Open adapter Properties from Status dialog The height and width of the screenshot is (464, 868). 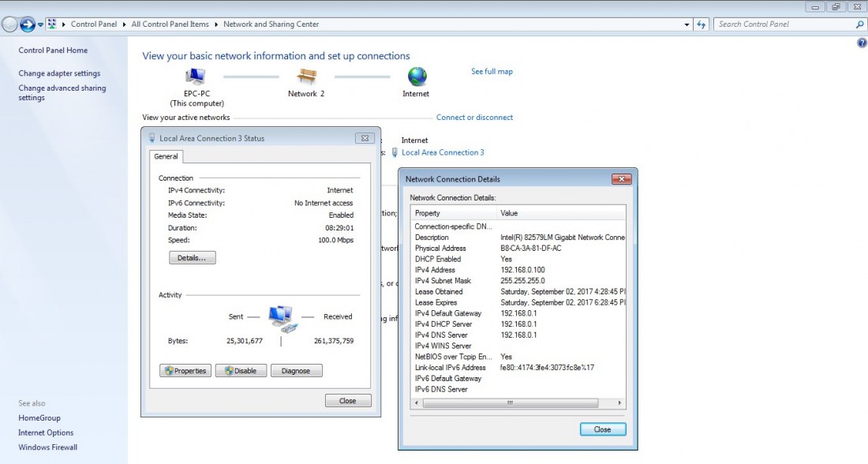(x=185, y=370)
